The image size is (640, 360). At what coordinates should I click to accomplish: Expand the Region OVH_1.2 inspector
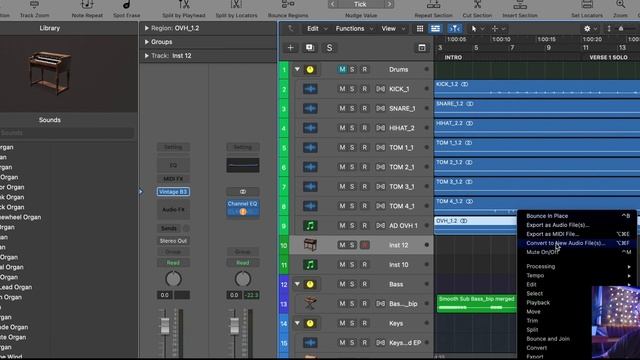[x=147, y=28]
